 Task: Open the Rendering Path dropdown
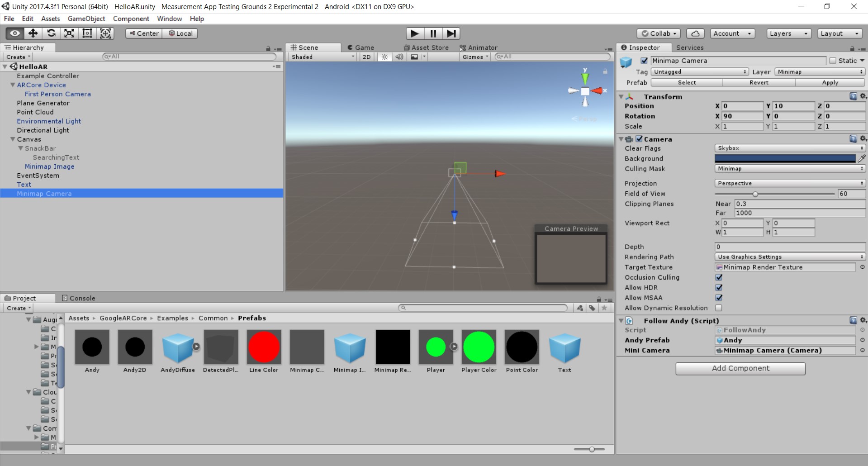790,257
